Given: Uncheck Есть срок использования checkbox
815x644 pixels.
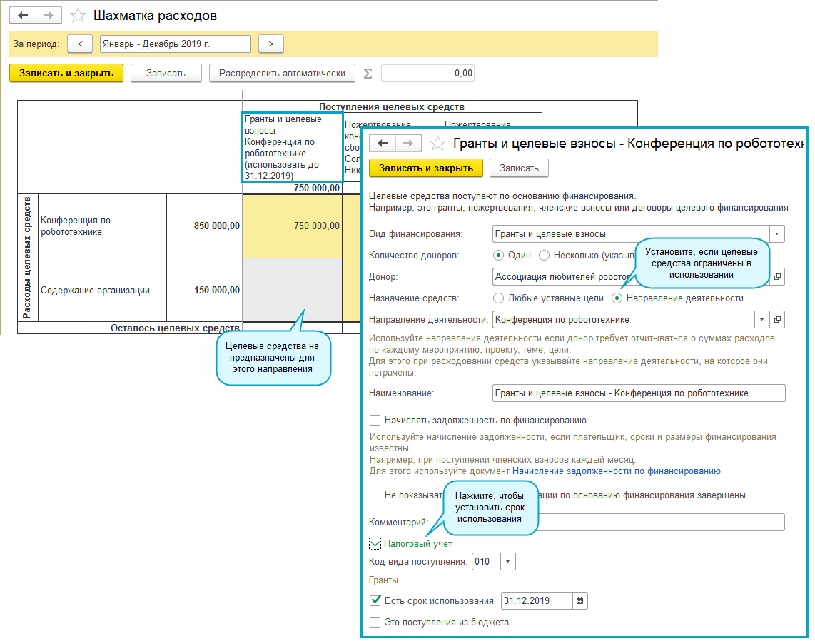Looking at the screenshot, I should tap(375, 601).
